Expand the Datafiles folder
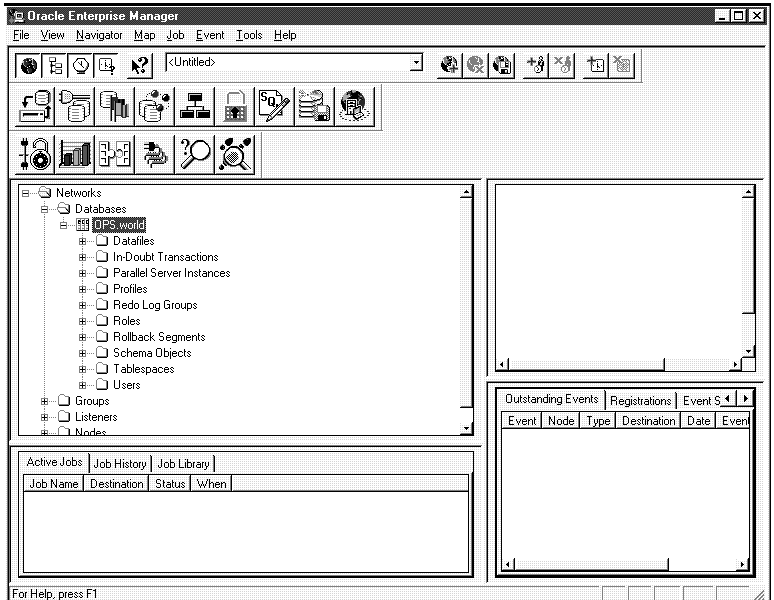 click(x=82, y=241)
